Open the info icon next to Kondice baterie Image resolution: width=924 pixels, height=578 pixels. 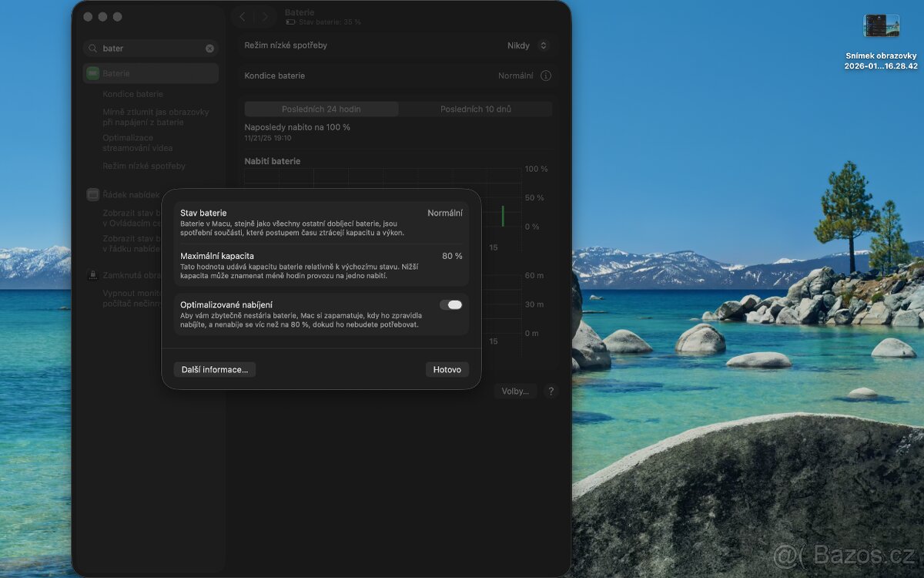pyautogui.click(x=546, y=76)
